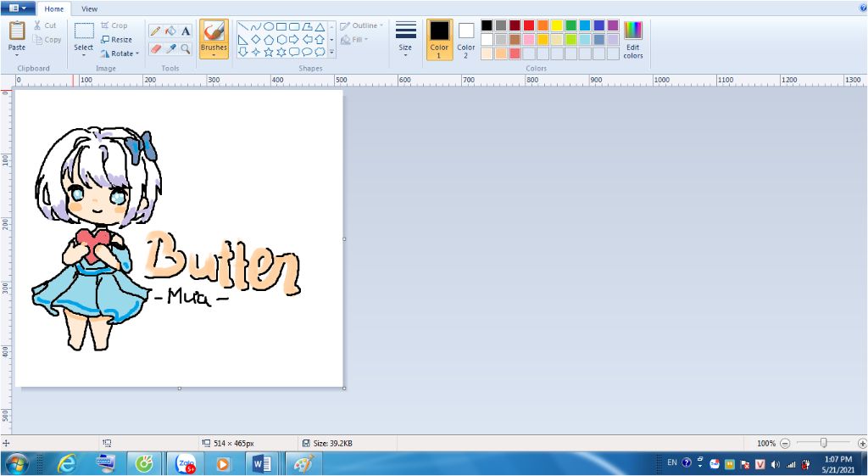Click the zoom in plus button
The height and width of the screenshot is (476, 868).
[862, 443]
